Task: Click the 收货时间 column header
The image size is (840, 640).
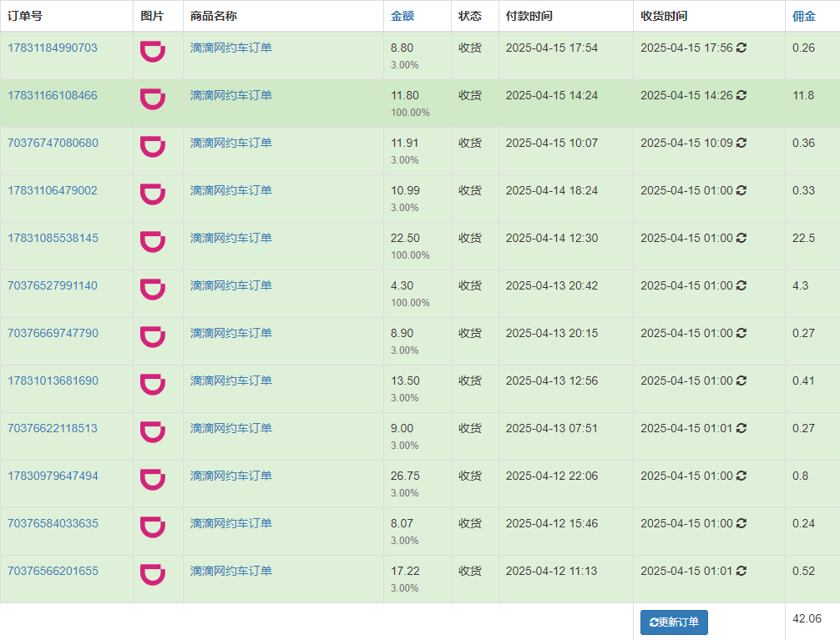Action: pos(665,16)
